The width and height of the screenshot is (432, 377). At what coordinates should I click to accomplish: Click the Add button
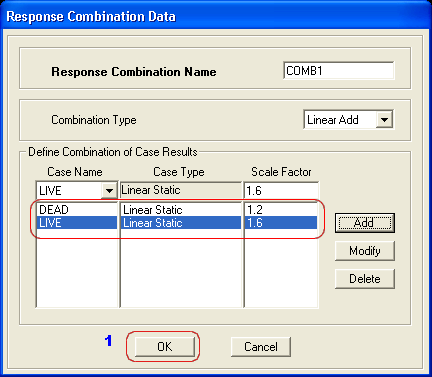coord(365,223)
